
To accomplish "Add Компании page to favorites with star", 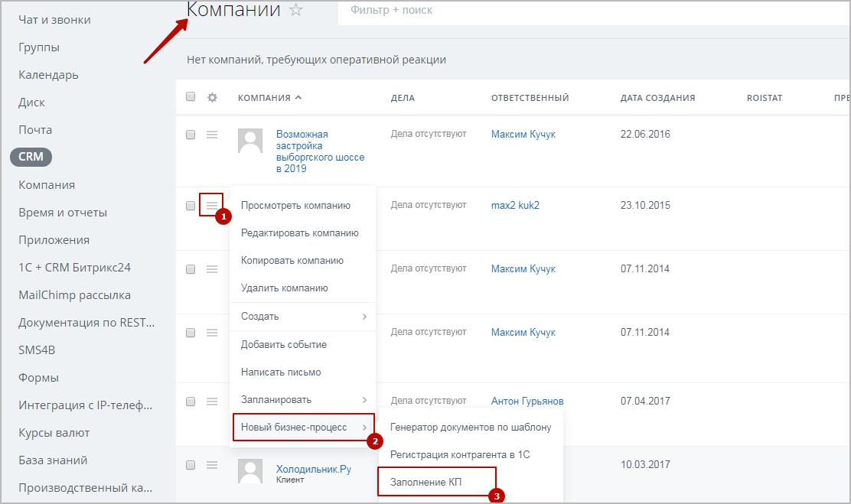I will [x=296, y=10].
